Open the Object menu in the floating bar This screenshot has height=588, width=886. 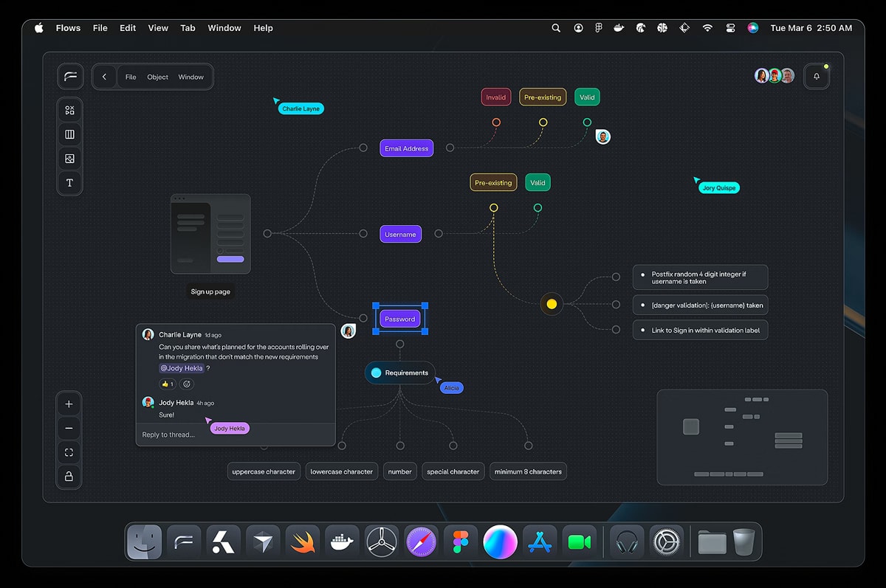click(x=157, y=76)
